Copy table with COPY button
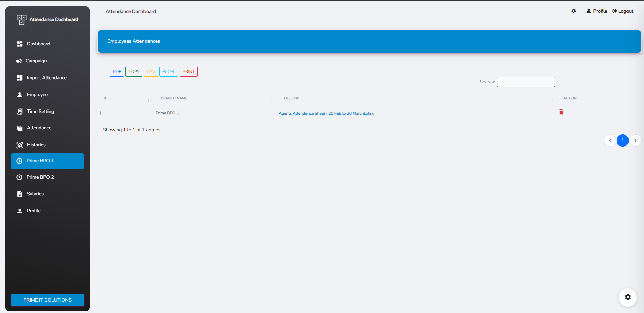This screenshot has height=313, width=644. (x=134, y=72)
